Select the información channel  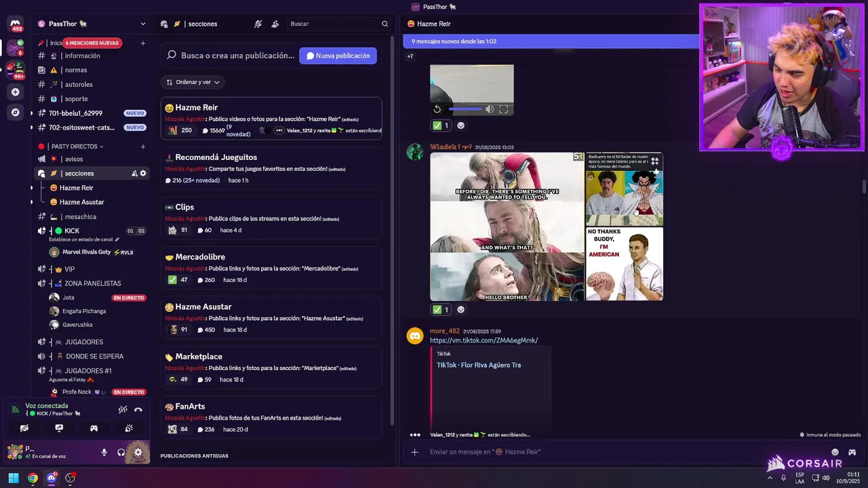[91, 56]
